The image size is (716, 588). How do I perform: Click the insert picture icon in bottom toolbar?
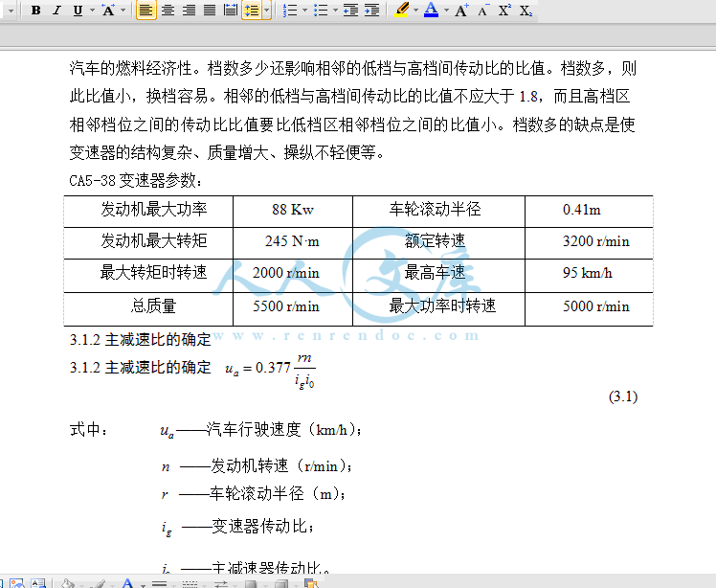click(x=17, y=583)
